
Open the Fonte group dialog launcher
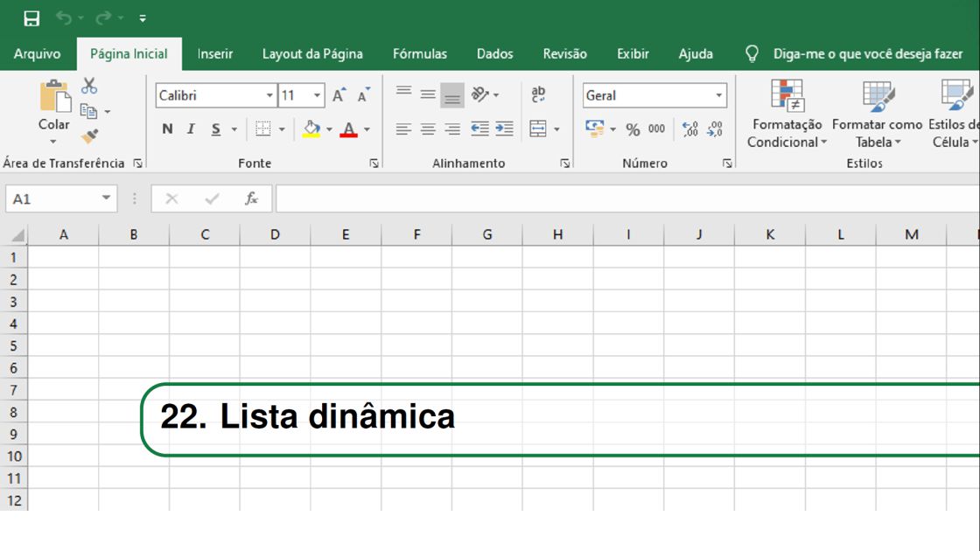(x=374, y=163)
